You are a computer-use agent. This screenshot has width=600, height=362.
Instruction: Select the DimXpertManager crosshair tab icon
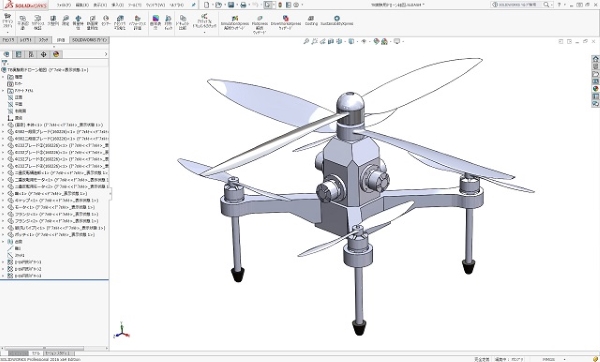pyautogui.click(x=44, y=54)
